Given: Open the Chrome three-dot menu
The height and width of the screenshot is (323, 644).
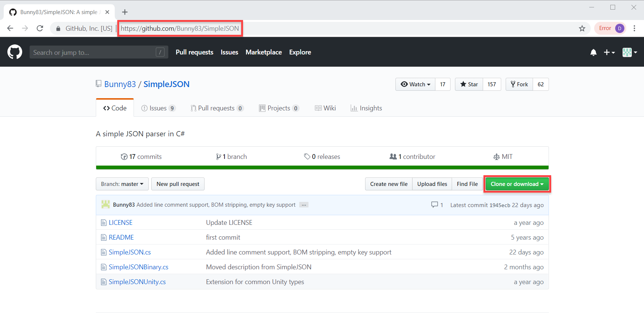Looking at the screenshot, I should pyautogui.click(x=634, y=28).
